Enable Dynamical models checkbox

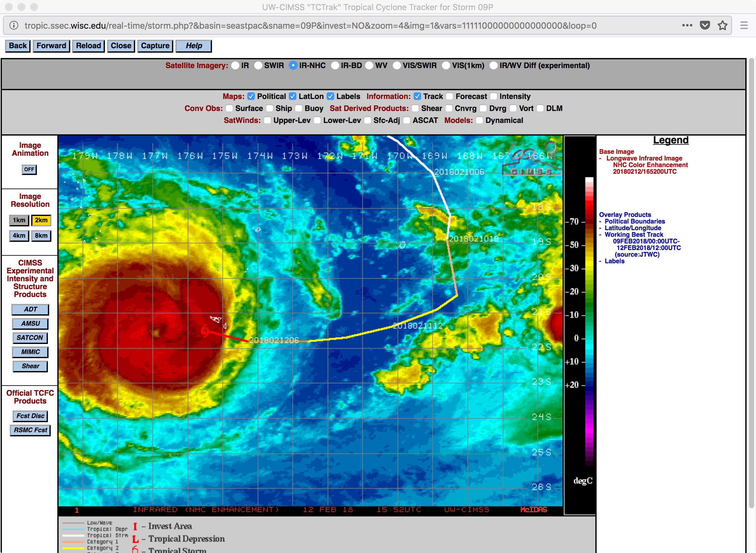tap(479, 120)
